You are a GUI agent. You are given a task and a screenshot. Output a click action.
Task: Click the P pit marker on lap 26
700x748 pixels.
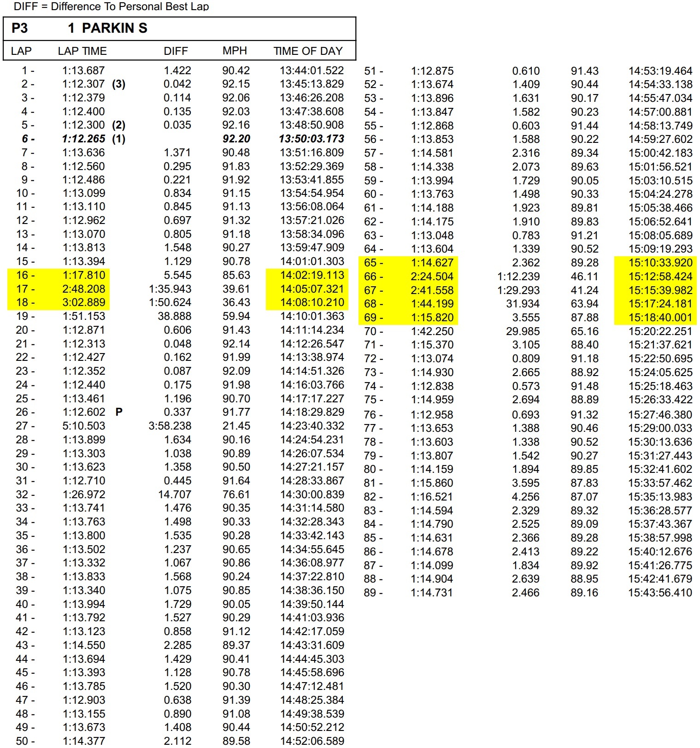(x=119, y=412)
